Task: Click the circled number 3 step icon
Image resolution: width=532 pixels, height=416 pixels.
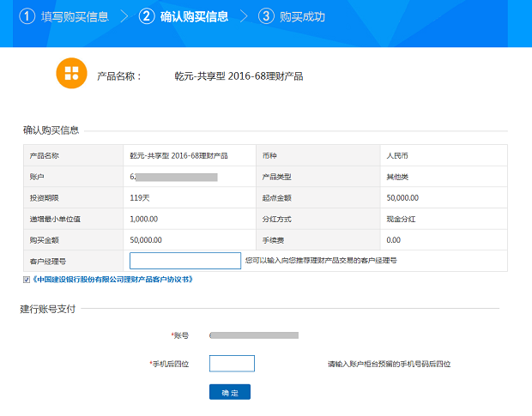Action: tap(266, 16)
